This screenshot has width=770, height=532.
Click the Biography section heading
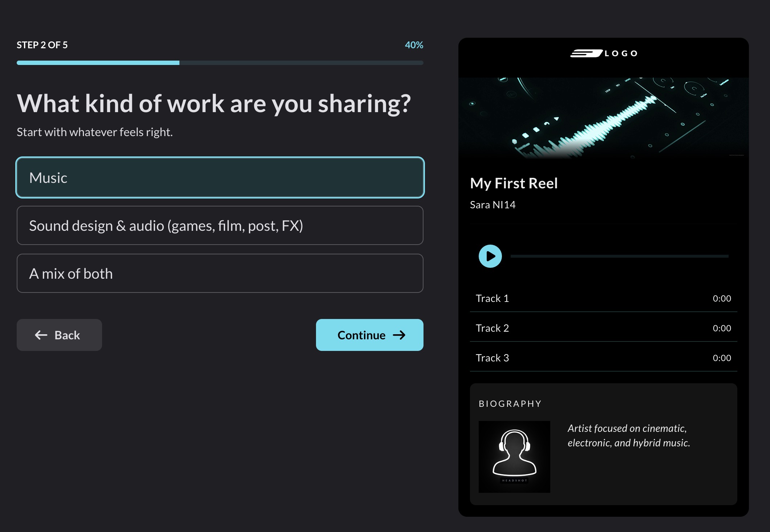510,404
